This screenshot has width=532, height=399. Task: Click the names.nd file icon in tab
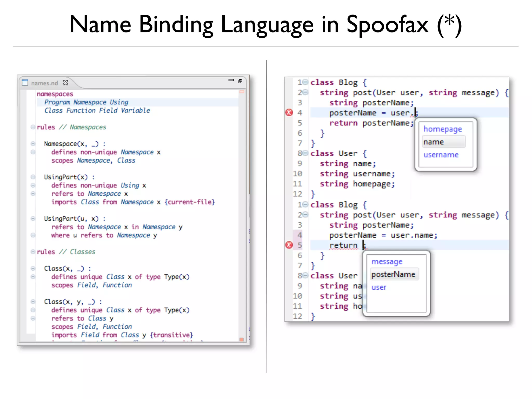25,83
